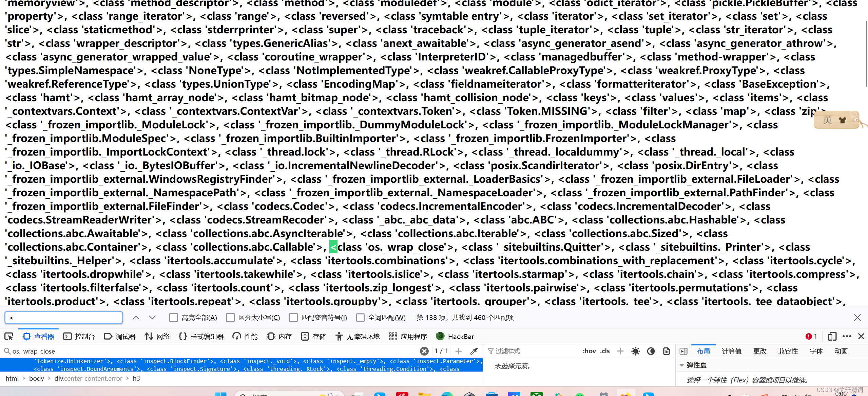Jump to previous find match arrow
Viewport: 868px width, 396px height.
[136, 318]
